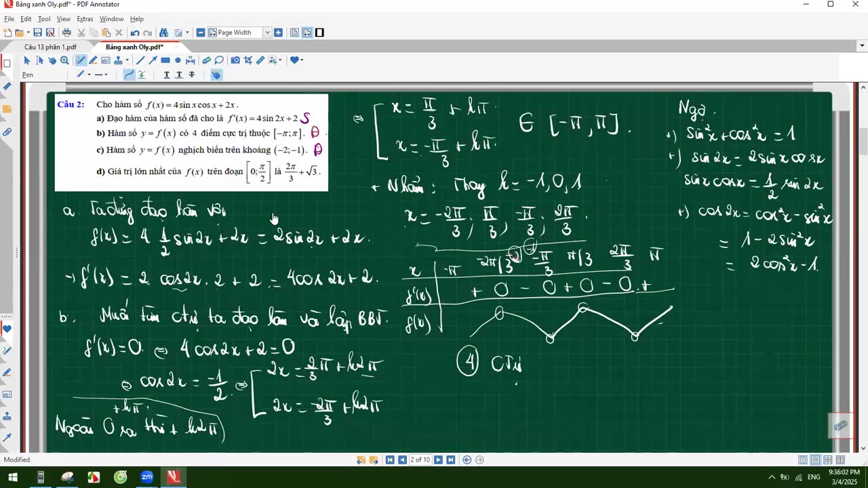Jump to the first page
This screenshot has width=868, height=488.
coord(390,460)
